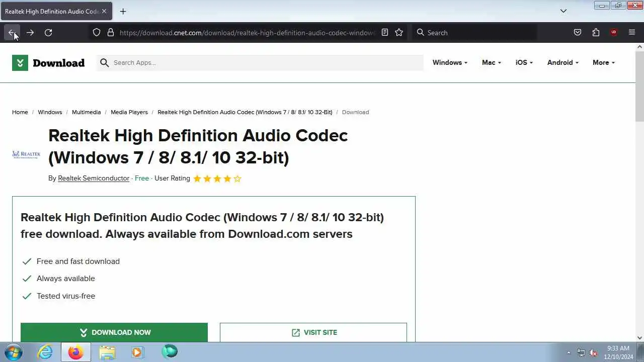Open the muted volume tray icon
This screenshot has width=644, height=362.
click(x=593, y=352)
